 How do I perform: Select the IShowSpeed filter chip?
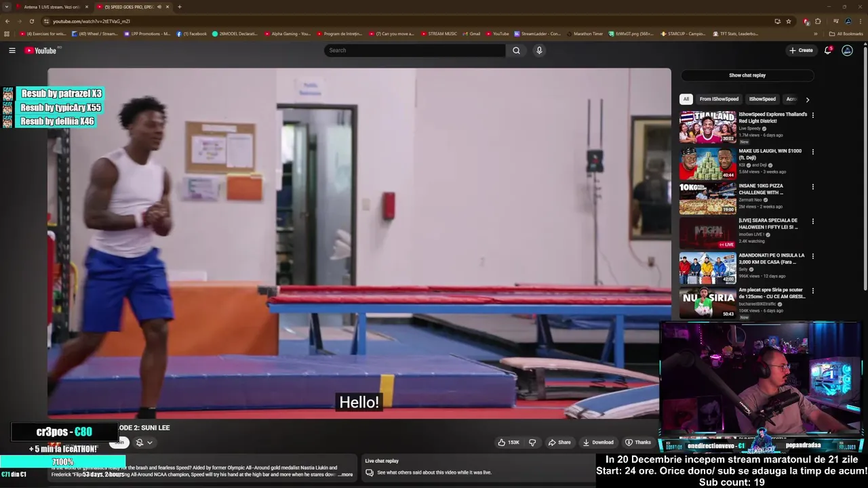pyautogui.click(x=762, y=99)
